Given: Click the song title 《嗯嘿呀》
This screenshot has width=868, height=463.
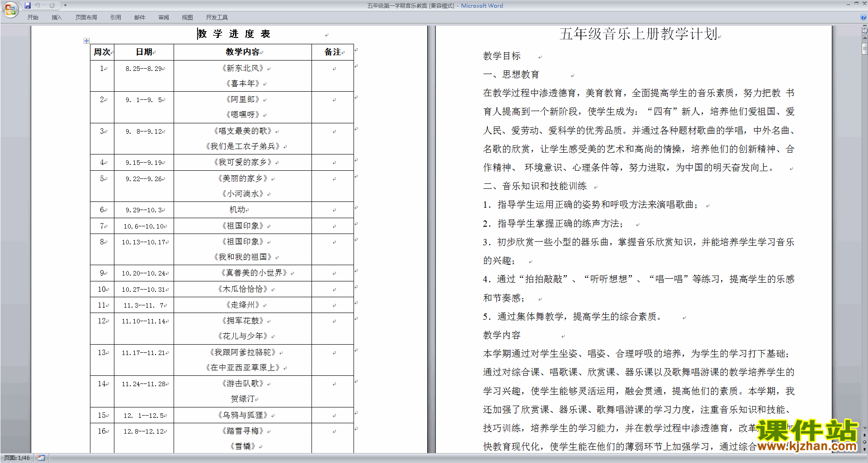Looking at the screenshot, I should (x=243, y=115).
